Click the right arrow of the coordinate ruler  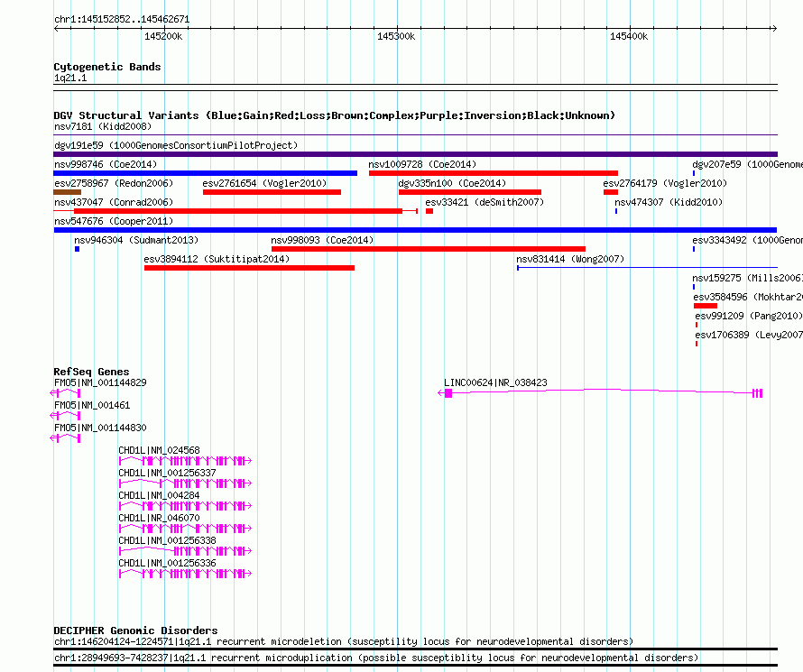[x=774, y=29]
